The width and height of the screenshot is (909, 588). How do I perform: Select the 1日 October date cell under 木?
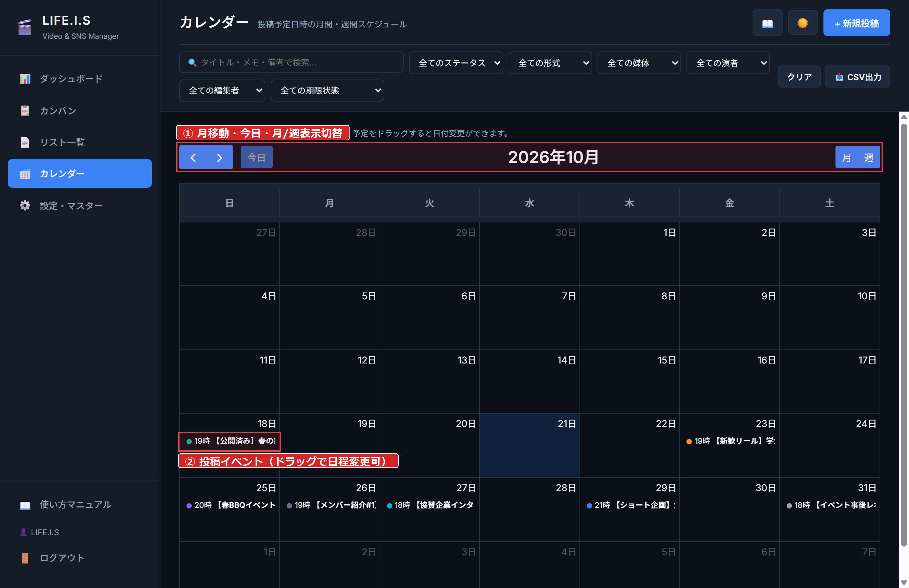point(629,254)
